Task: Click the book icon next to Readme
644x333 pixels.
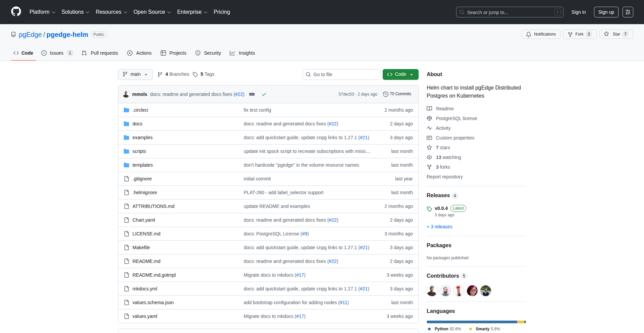Action: 429,108
